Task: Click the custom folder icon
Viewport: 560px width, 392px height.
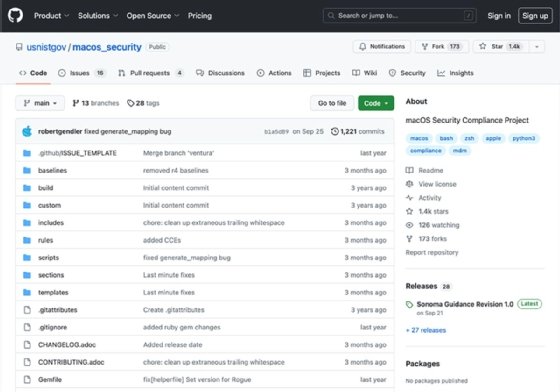Action: coord(27,205)
